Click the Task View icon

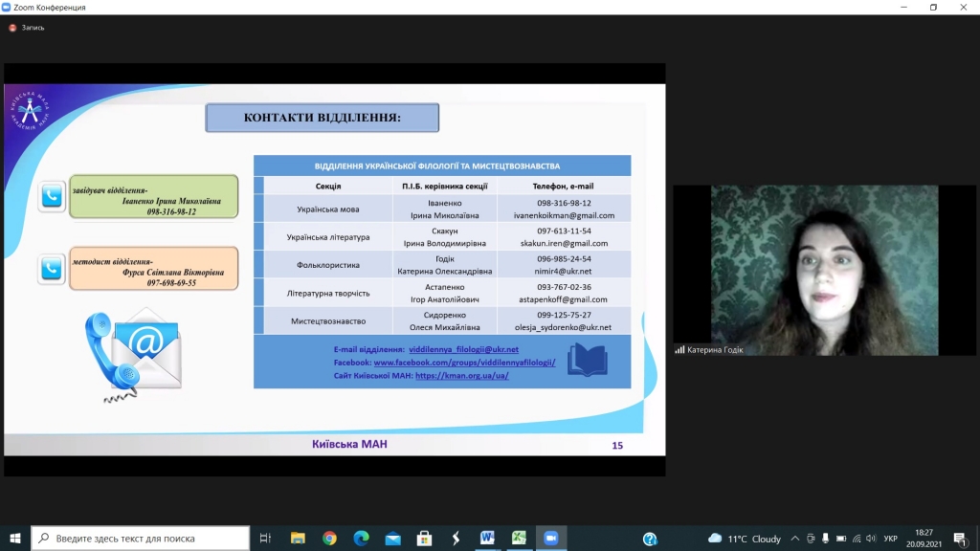266,539
